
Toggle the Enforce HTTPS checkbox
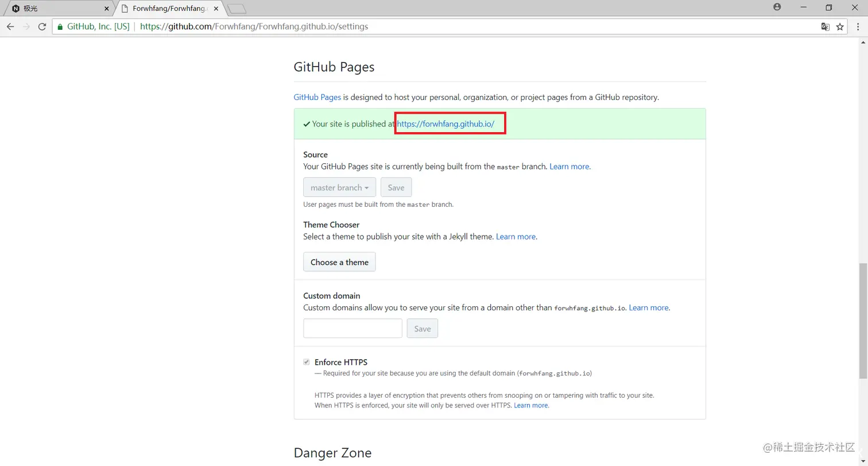tap(307, 362)
